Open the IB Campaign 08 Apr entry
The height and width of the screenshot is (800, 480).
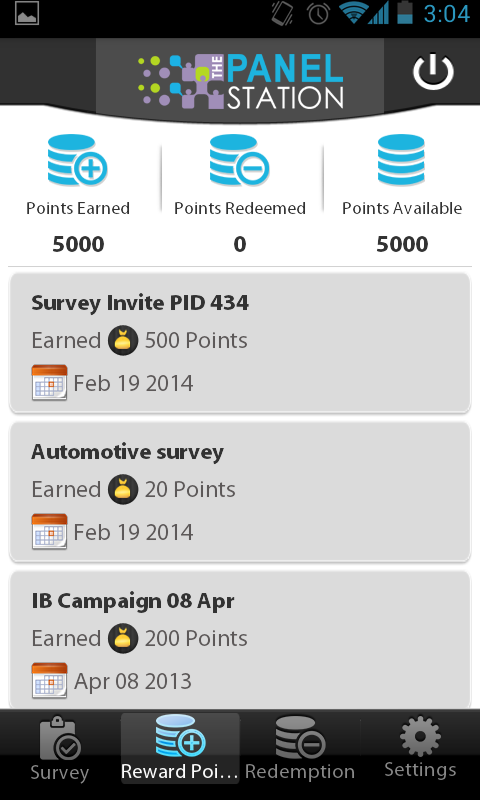coord(240,640)
